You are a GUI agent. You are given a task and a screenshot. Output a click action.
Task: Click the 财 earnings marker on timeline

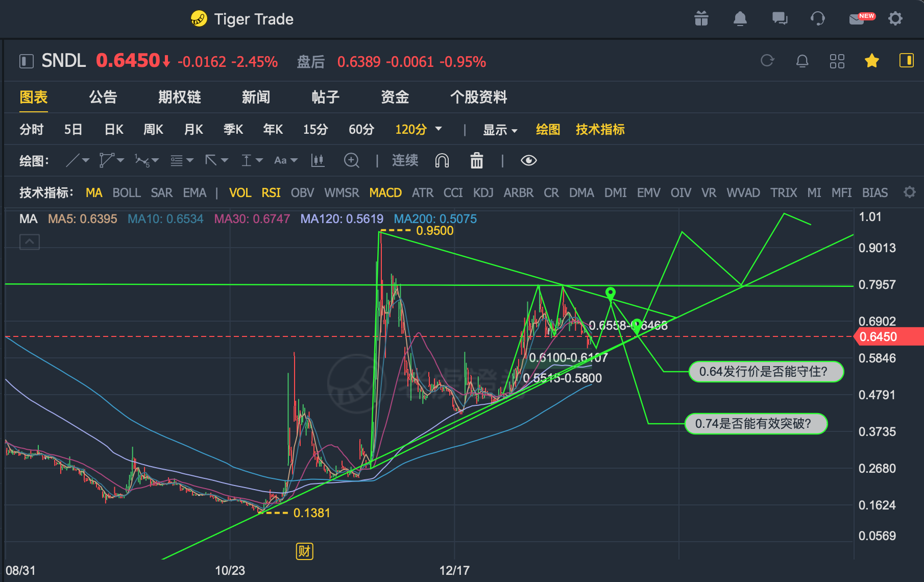(x=304, y=551)
